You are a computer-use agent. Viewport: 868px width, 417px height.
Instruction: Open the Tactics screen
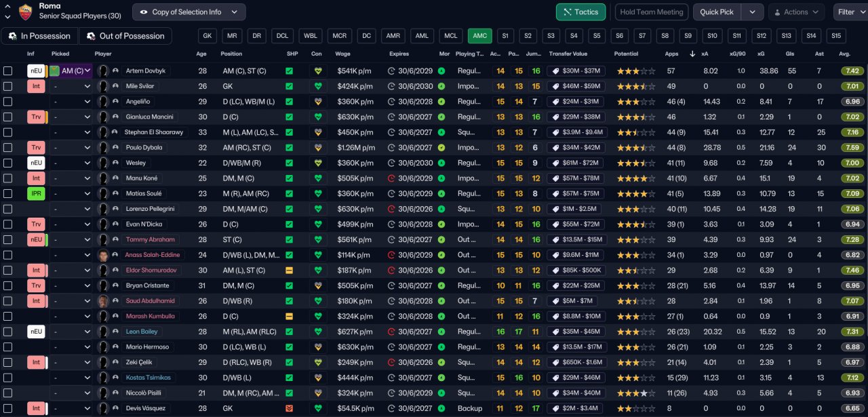tap(580, 12)
